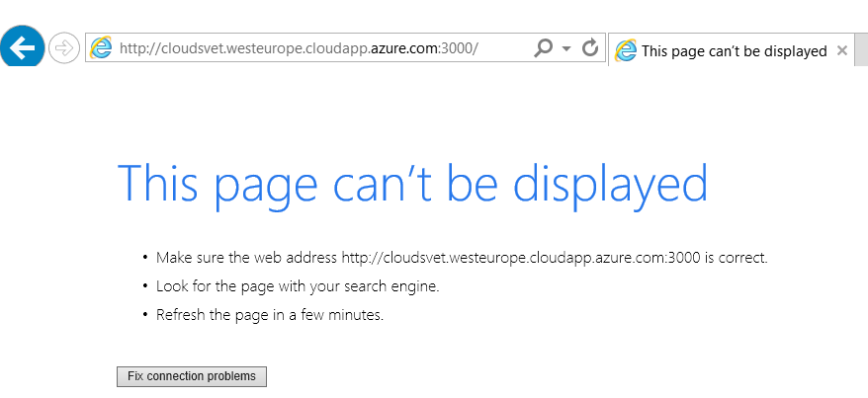Click the Internet Explorer icon in address bar
The width and height of the screenshot is (868, 398).
101,48
